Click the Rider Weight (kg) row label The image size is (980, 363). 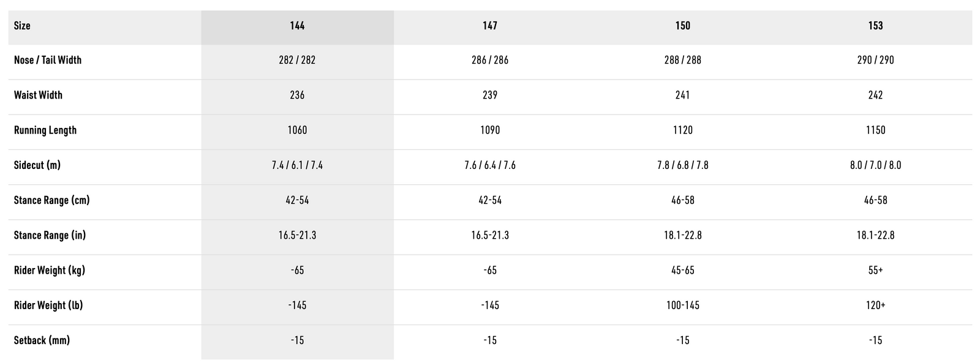pos(50,270)
